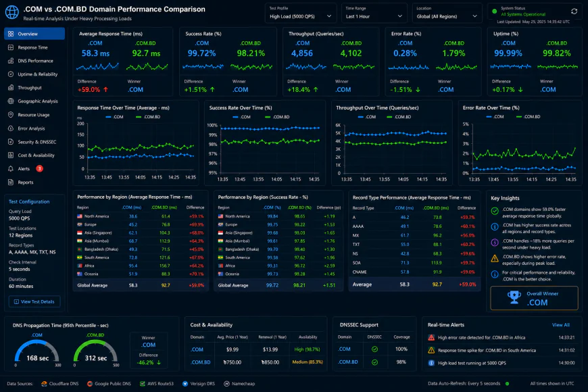Click the .COM 168 sec propagation gauge
Viewport: 588px width, 392px height.
36,353
